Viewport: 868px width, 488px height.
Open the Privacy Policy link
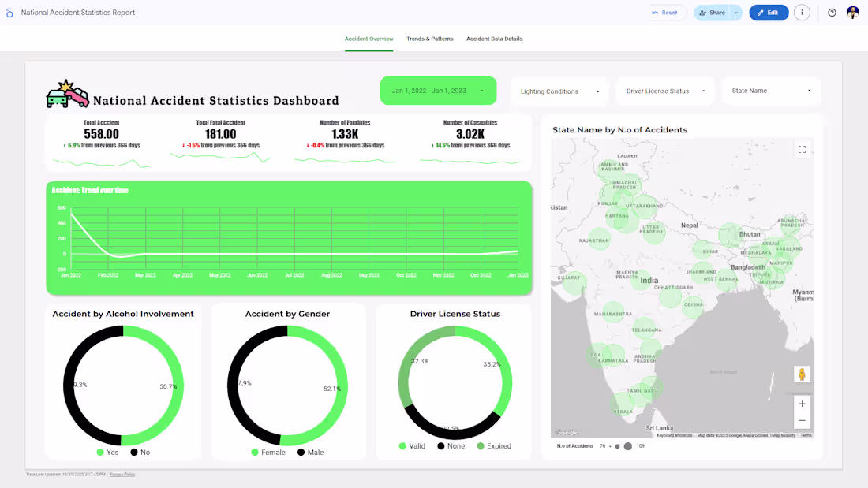122,474
